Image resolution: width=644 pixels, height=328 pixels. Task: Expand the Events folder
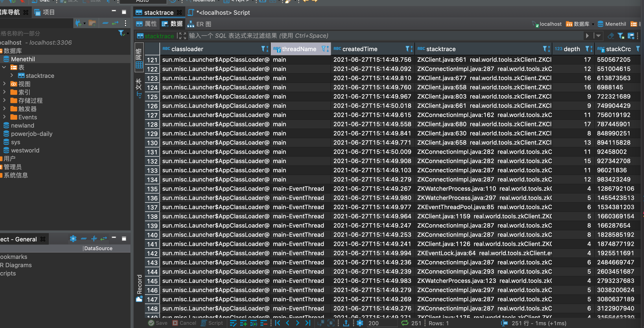pyautogui.click(x=4, y=117)
